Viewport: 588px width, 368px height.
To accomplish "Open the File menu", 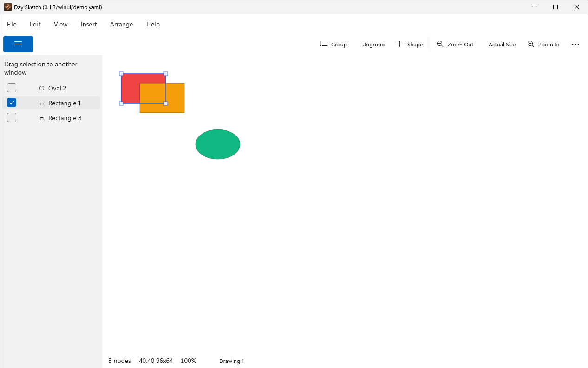I will click(12, 24).
